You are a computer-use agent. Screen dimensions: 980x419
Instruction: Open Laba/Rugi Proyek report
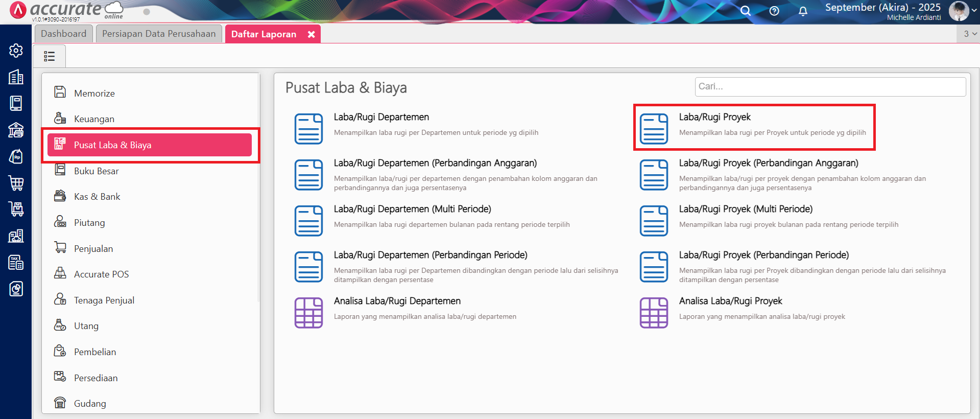pos(714,117)
